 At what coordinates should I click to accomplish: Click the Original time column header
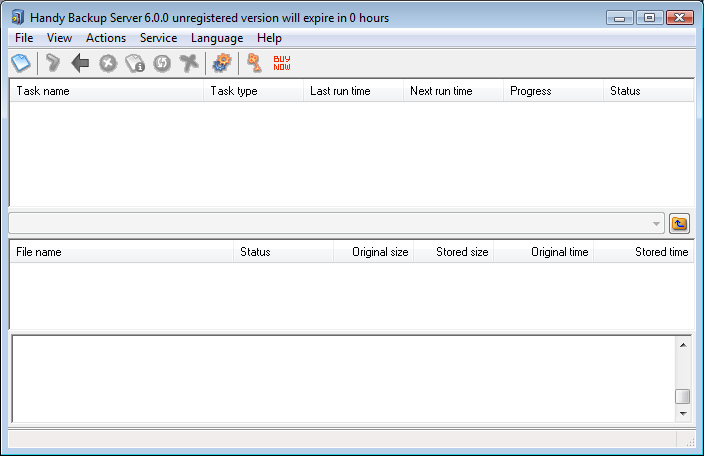pos(544,252)
